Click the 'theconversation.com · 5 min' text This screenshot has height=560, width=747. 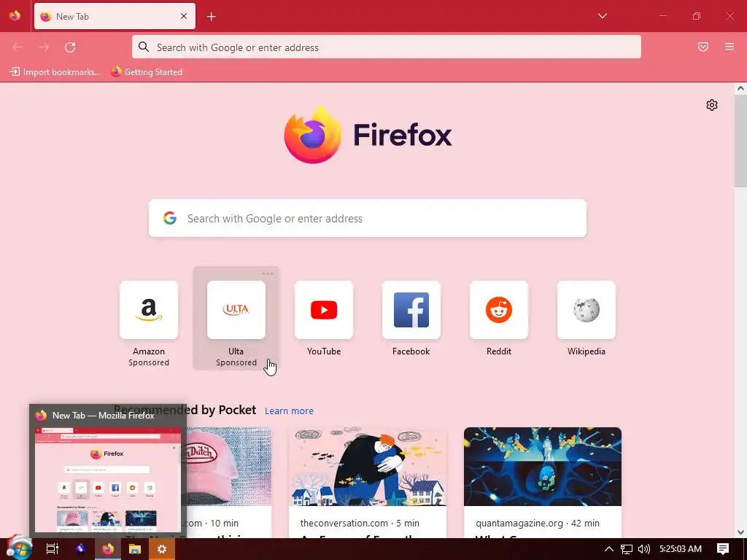point(360,523)
